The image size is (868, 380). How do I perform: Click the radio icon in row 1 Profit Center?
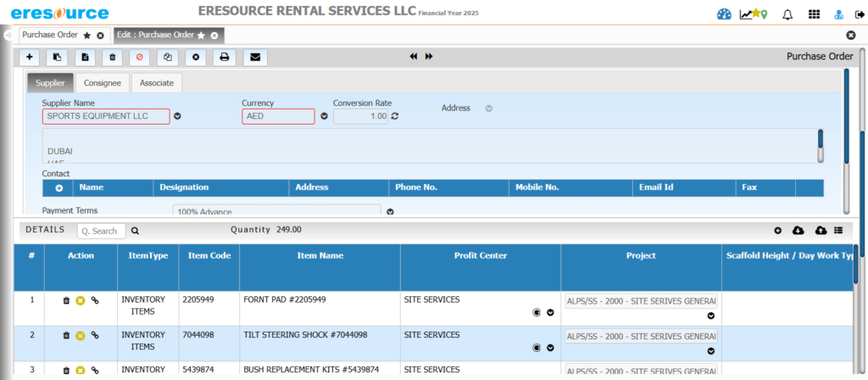coord(537,312)
